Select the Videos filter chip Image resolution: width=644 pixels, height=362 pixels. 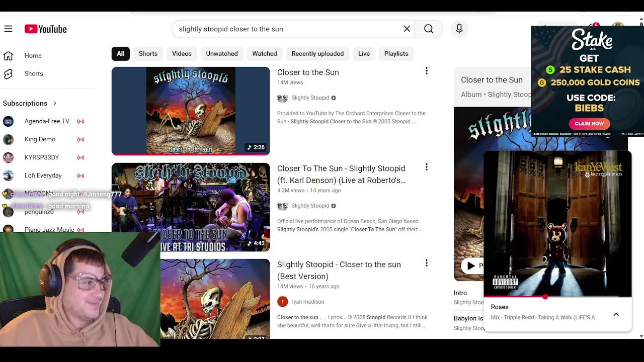click(182, 54)
